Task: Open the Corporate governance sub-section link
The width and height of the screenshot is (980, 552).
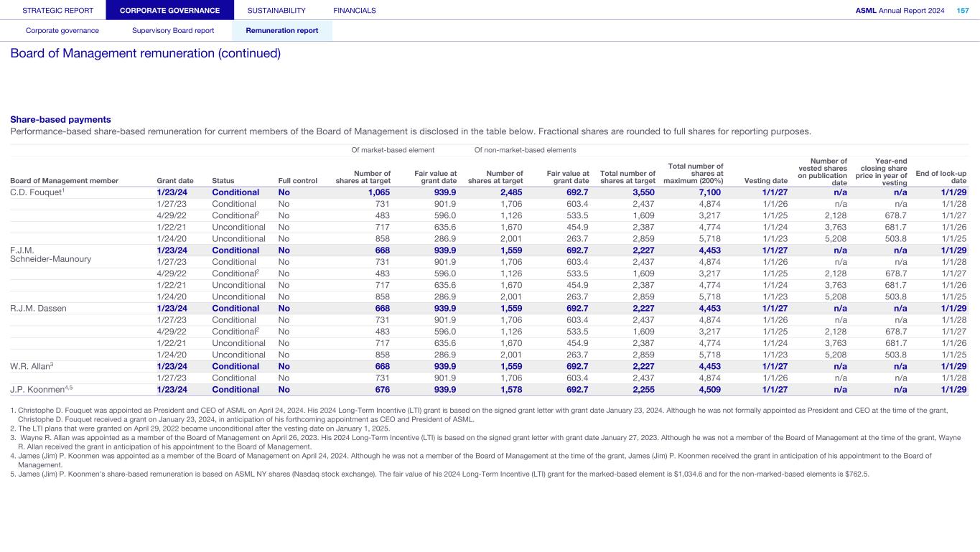Action: pyautogui.click(x=62, y=31)
